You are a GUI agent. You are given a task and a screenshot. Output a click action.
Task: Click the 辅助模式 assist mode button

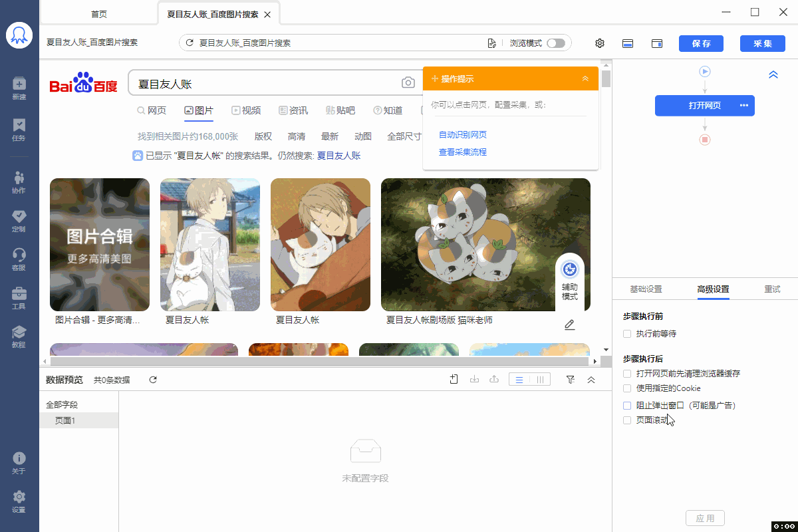570,282
